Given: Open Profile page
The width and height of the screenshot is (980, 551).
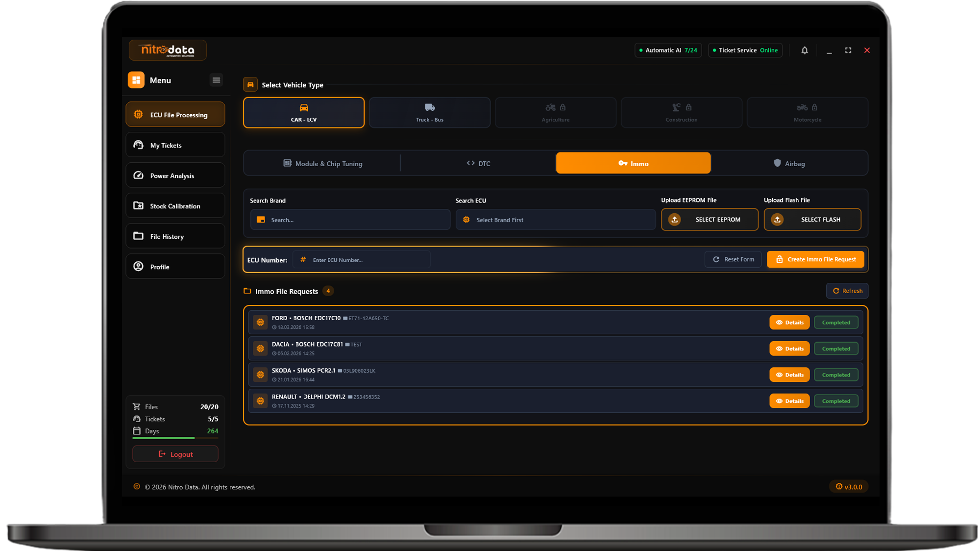Looking at the screenshot, I should [x=175, y=267].
